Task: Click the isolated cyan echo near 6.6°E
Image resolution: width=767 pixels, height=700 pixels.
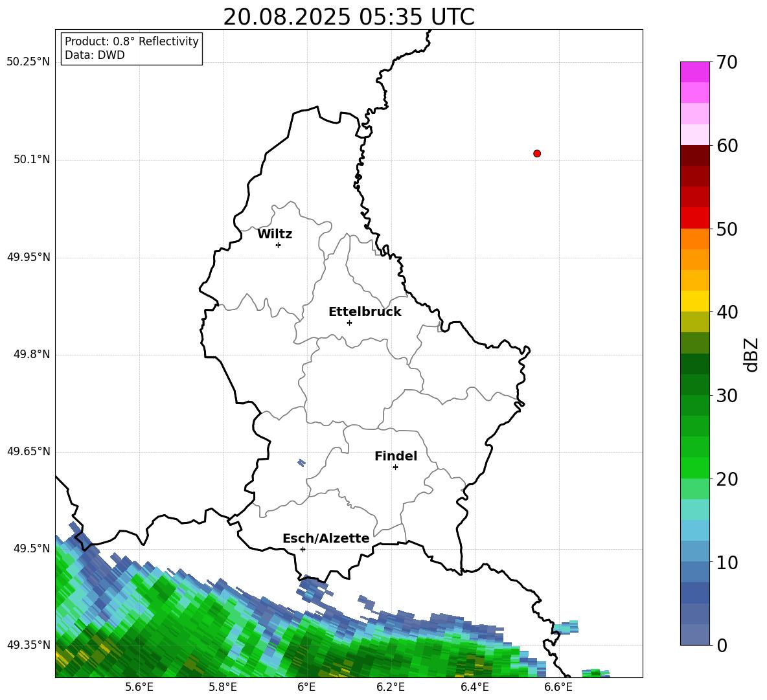Action: tap(566, 627)
